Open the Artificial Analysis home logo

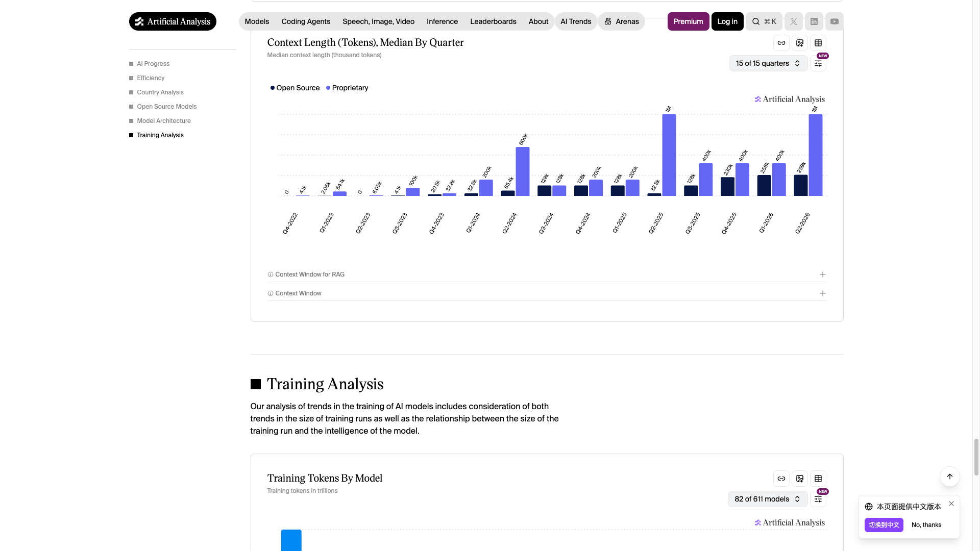[173, 21]
